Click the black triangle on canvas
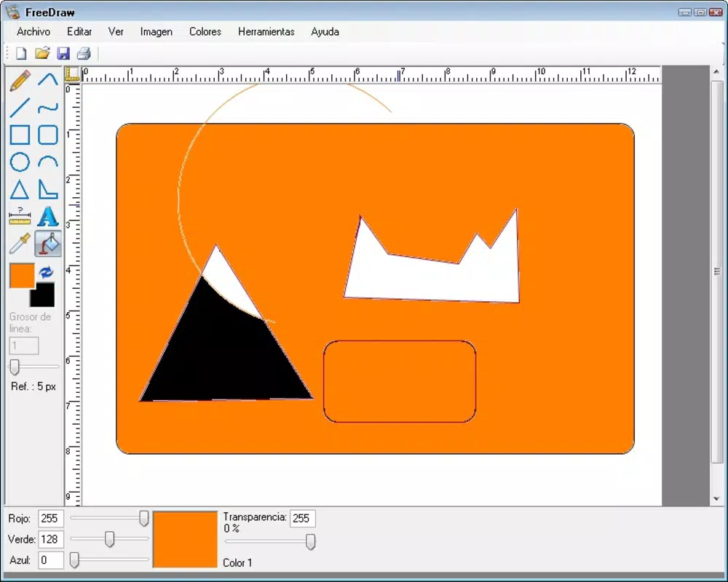Image resolution: width=728 pixels, height=582 pixels. coord(223,357)
